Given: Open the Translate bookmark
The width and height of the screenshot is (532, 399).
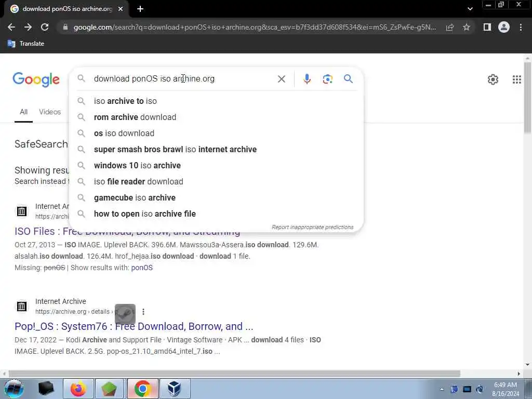Looking at the screenshot, I should point(26,44).
